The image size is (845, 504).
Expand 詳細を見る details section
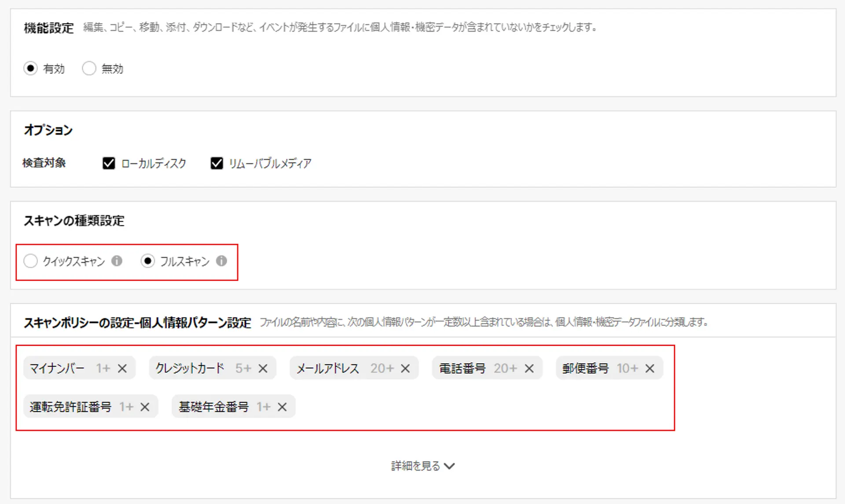point(415,466)
